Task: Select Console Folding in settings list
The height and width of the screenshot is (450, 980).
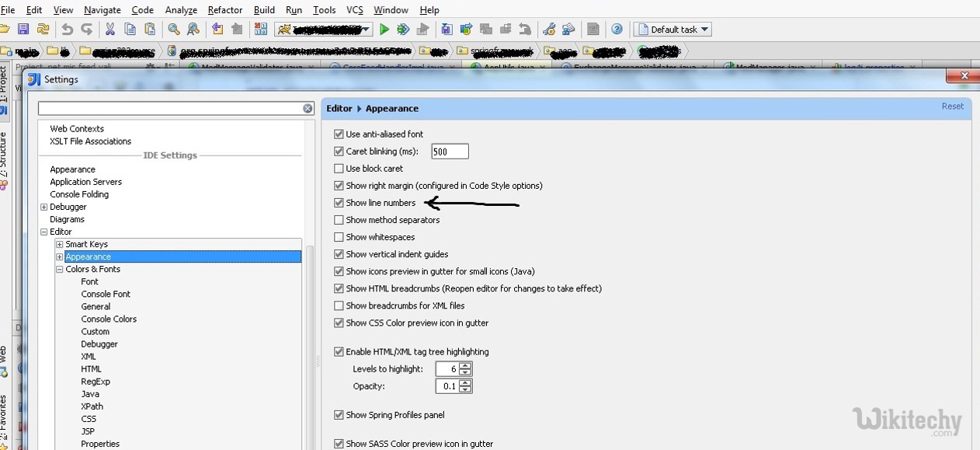Action: pyautogui.click(x=79, y=194)
